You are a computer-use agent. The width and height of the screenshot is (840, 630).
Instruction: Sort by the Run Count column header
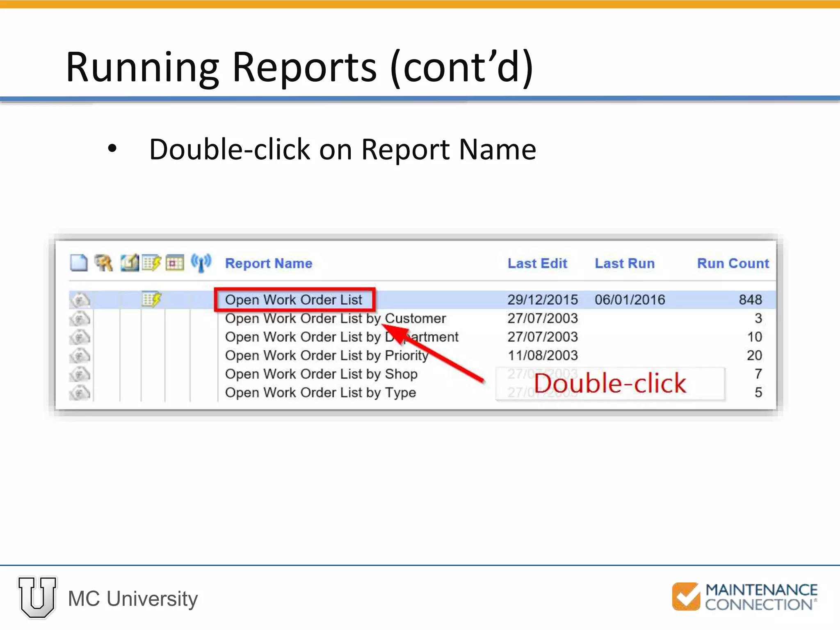coord(733,263)
